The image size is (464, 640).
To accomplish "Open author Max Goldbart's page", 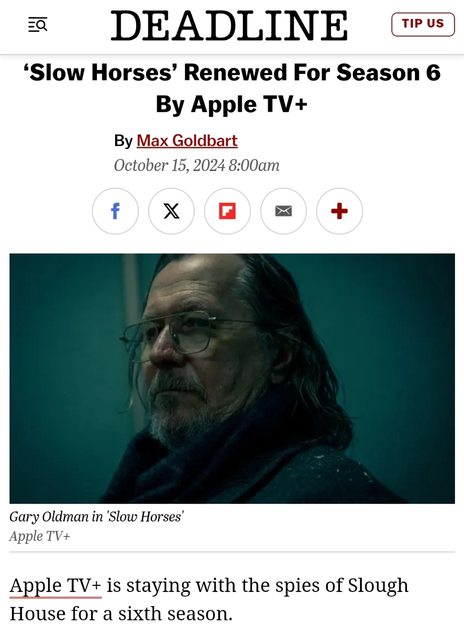I will coord(187,141).
